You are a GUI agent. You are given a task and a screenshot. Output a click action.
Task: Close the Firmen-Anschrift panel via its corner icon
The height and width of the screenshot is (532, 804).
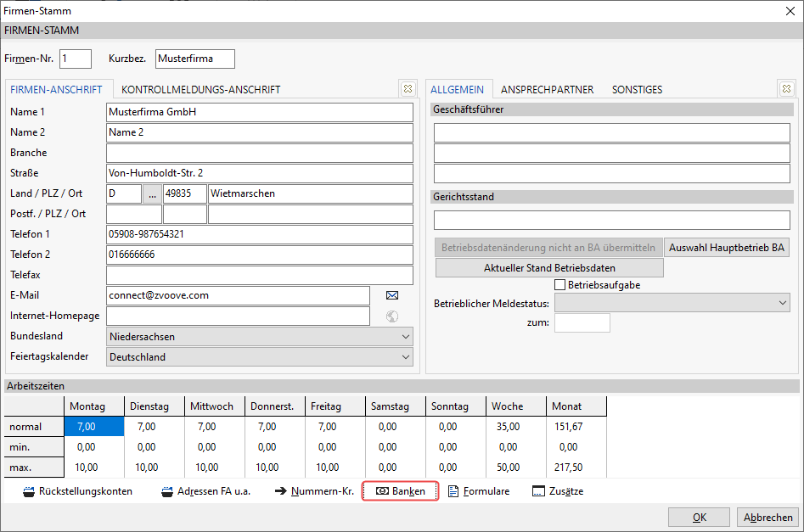(408, 89)
